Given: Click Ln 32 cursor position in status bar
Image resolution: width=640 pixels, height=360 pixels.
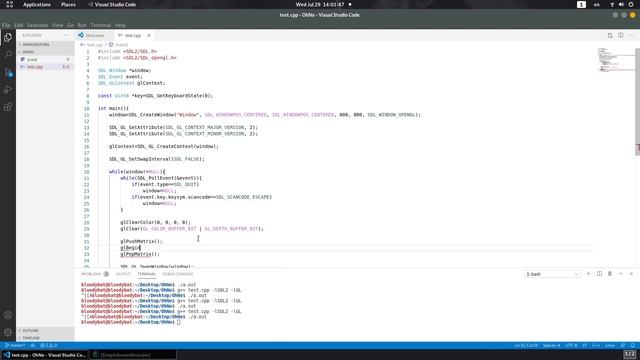Looking at the screenshot, I should (526, 345).
